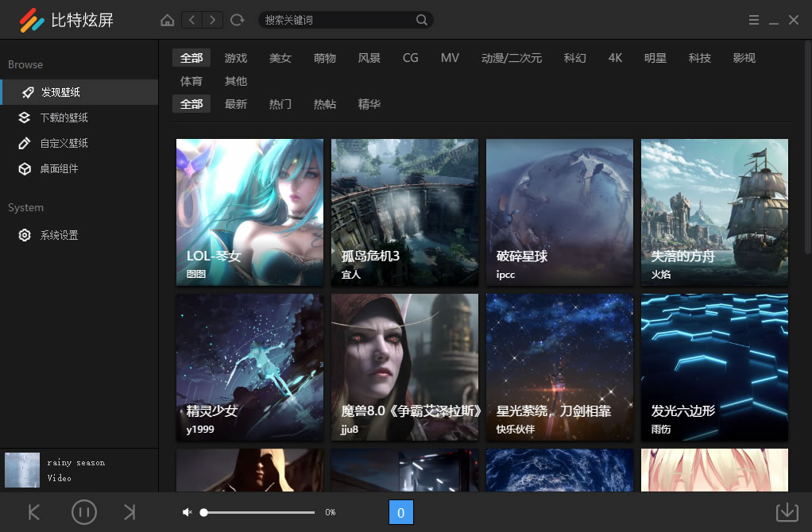
Task: Select the 全部 category tab in top row
Action: point(191,58)
